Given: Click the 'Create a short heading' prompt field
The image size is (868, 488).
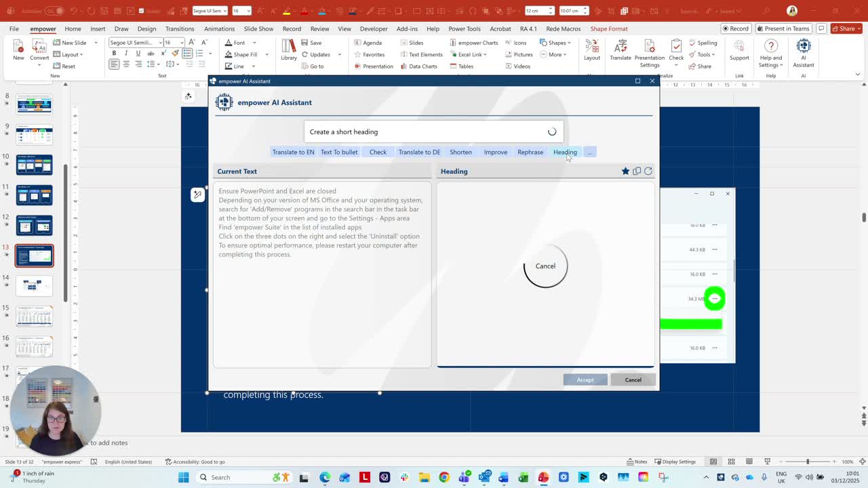Looking at the screenshot, I should point(433,131).
